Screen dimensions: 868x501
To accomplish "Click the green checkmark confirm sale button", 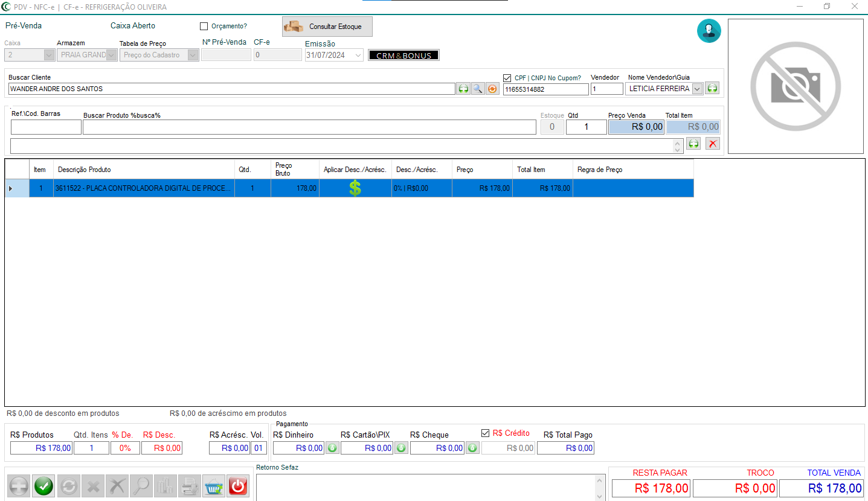I will pyautogui.click(x=43, y=486).
